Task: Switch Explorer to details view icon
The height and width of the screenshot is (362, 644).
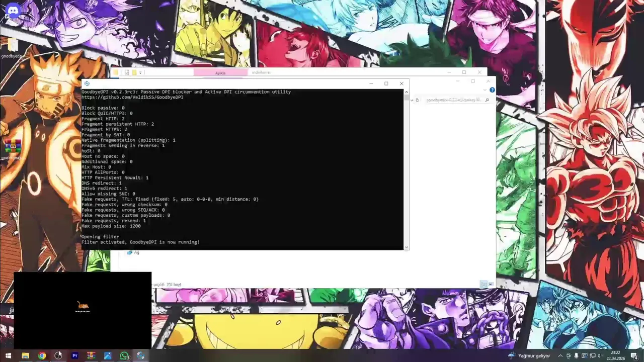Action: (x=484, y=284)
